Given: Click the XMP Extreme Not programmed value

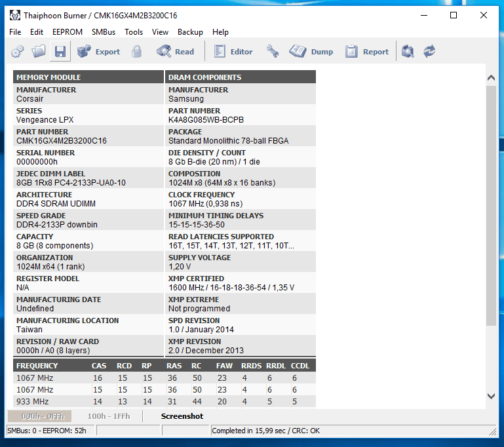Looking at the screenshot, I should (199, 309).
